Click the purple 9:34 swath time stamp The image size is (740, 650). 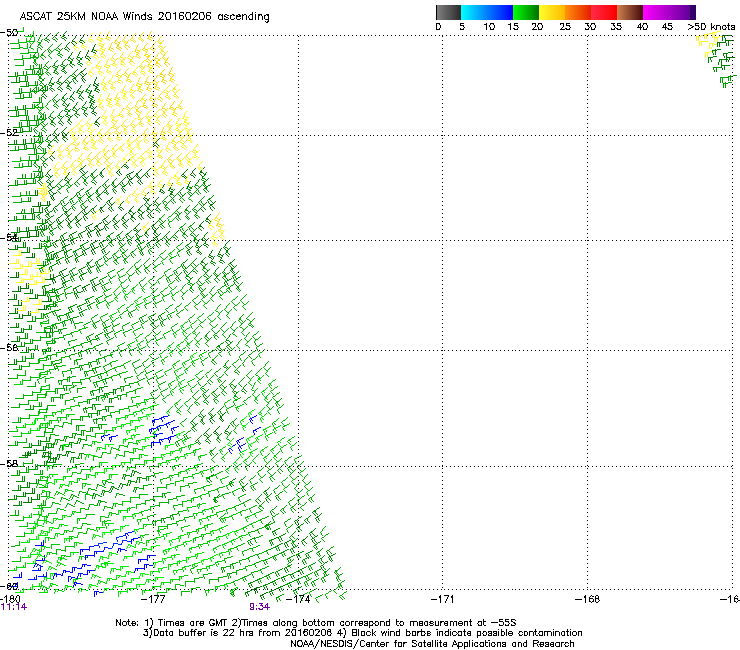[260, 607]
